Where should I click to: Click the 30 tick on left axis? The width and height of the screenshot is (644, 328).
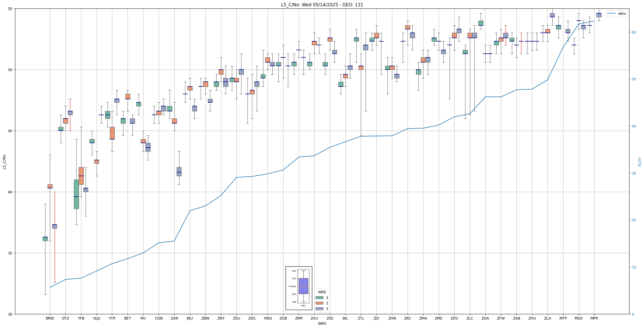coord(10,314)
